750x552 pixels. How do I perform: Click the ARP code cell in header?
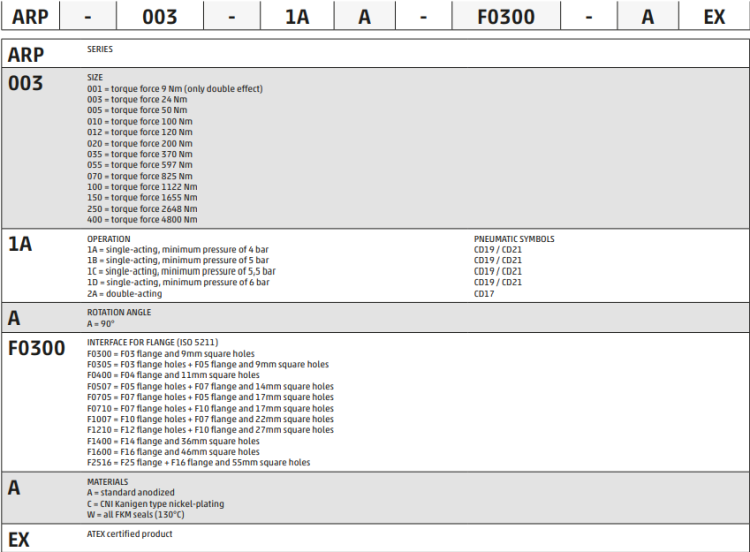30,16
